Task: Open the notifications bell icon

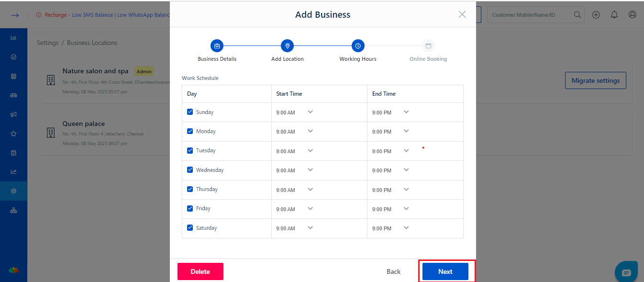Action: (x=614, y=15)
